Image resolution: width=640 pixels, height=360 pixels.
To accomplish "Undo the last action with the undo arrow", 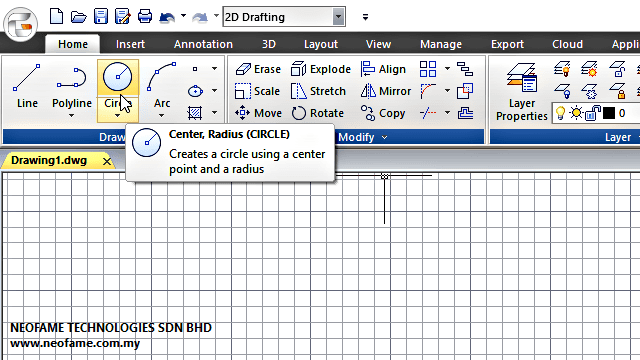I will coord(167,17).
